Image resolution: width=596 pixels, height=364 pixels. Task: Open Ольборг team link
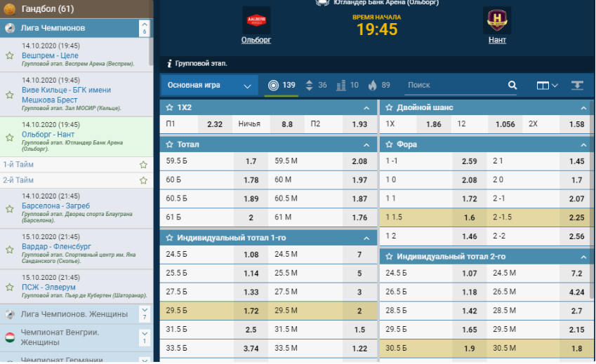pos(256,40)
